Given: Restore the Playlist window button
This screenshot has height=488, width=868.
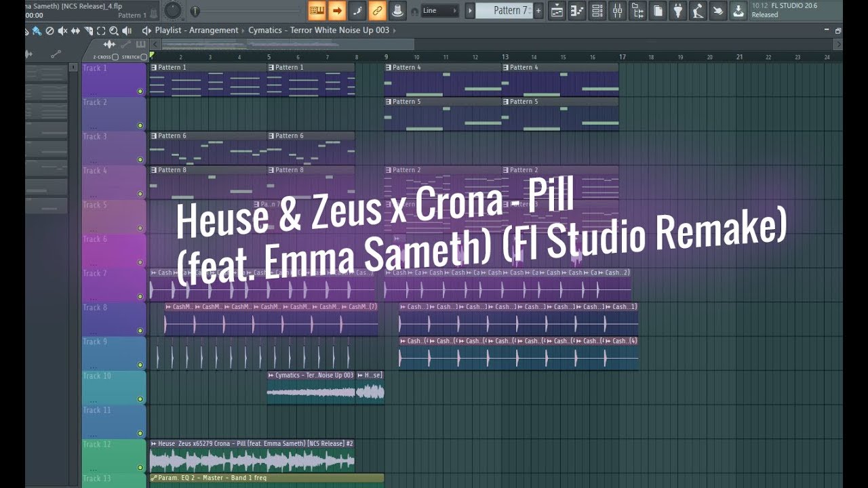Looking at the screenshot, I should pos(838,30).
